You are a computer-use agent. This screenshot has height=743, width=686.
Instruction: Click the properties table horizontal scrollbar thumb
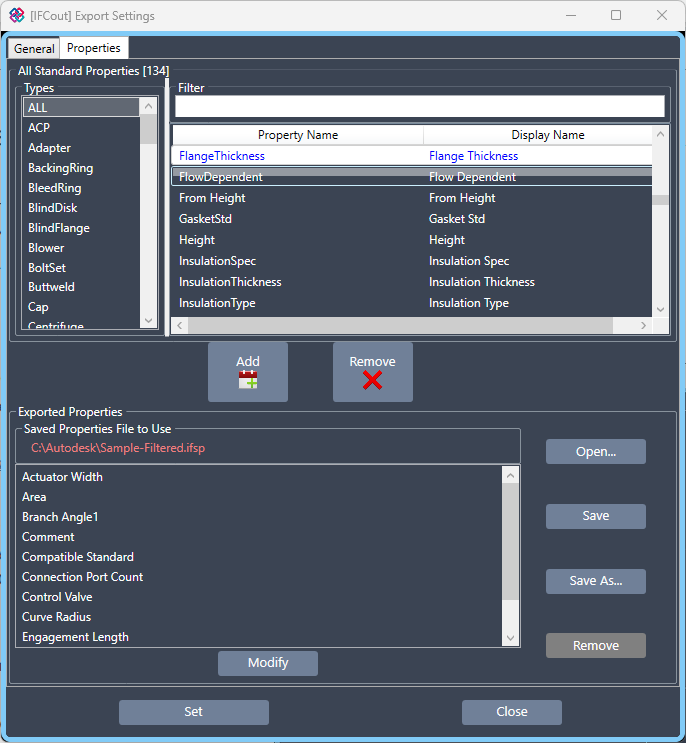tap(400, 326)
